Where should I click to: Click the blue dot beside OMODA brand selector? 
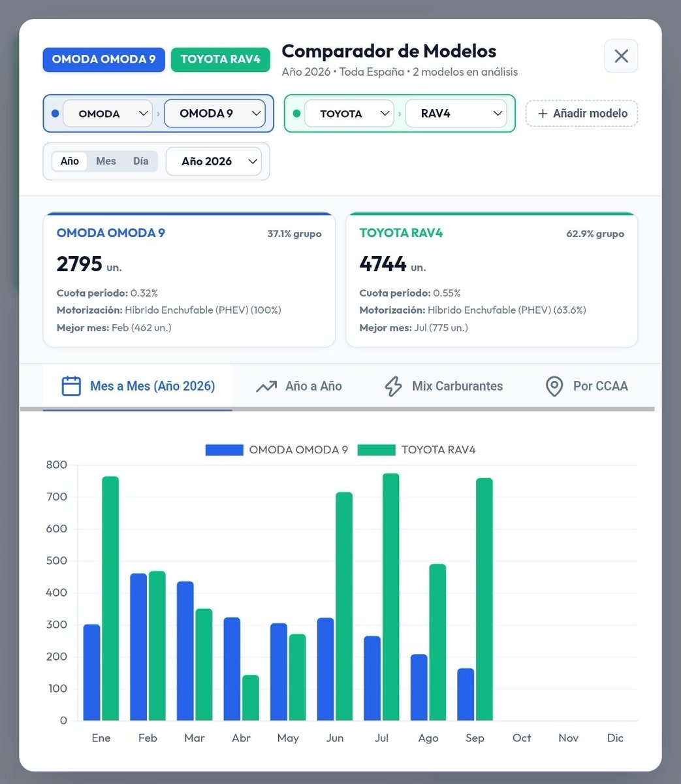click(55, 114)
